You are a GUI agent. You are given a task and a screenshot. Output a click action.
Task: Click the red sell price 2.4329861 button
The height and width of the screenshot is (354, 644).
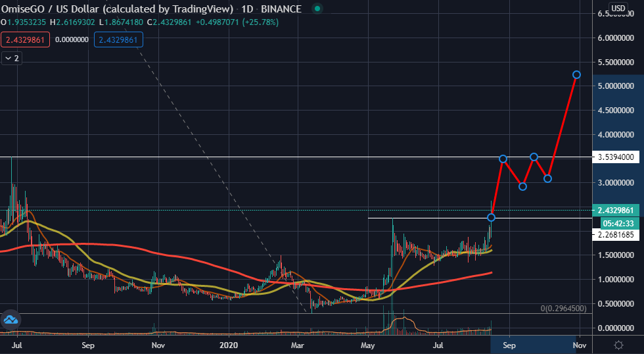point(25,40)
